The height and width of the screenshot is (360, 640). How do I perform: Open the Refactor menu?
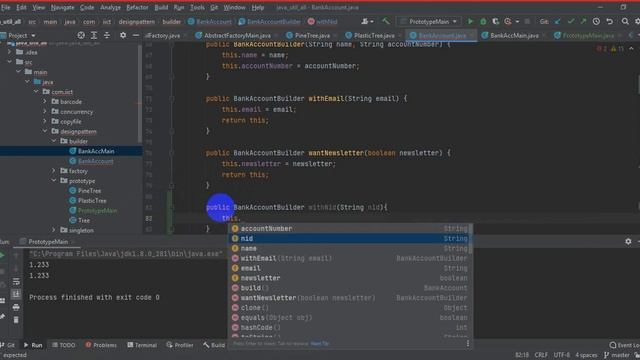pos(137,7)
